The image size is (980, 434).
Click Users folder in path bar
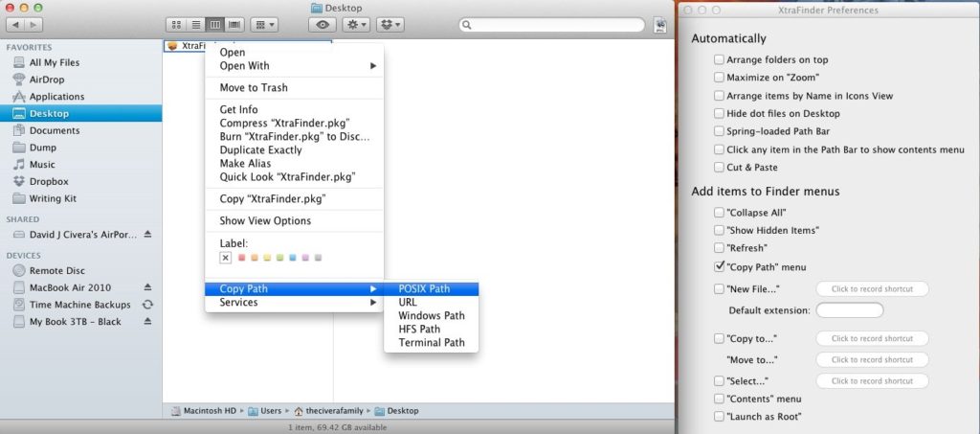(265, 411)
